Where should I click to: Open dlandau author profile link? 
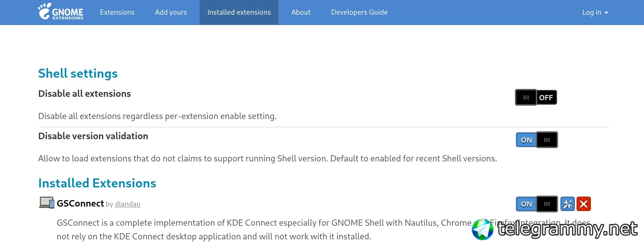(x=127, y=204)
